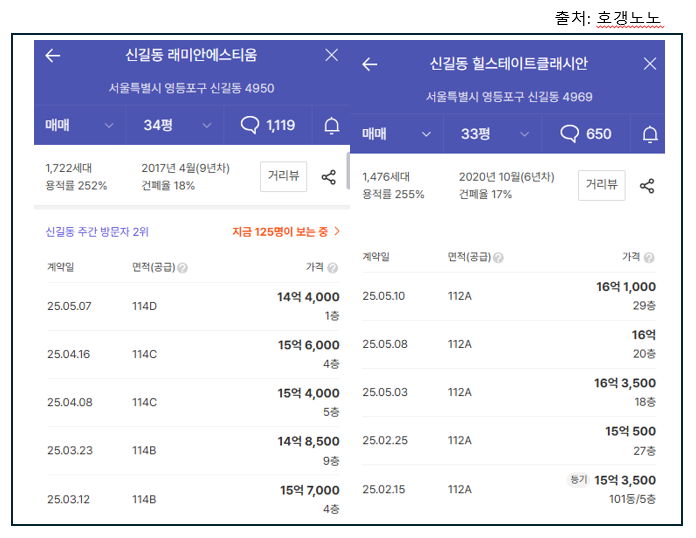Select the 25.02.25 112A transaction row
Image resolution: width=696 pixels, height=538 pixels.
pos(509,441)
